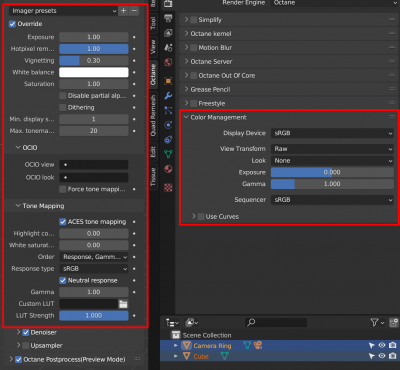
Task: Open the Modifiers wrench properties tab
Action: (168, 96)
